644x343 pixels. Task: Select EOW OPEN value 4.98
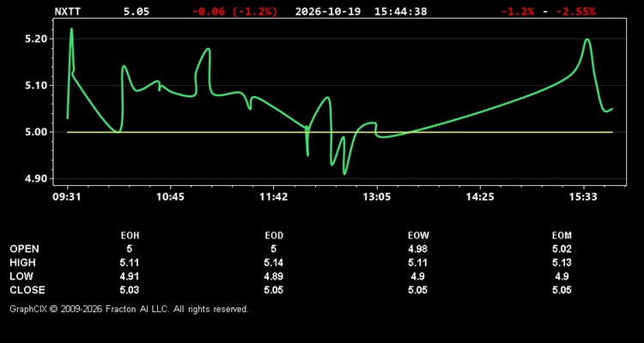click(x=417, y=249)
